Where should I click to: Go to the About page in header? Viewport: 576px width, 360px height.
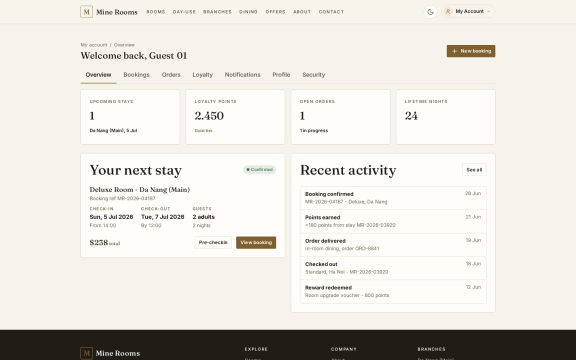(302, 12)
